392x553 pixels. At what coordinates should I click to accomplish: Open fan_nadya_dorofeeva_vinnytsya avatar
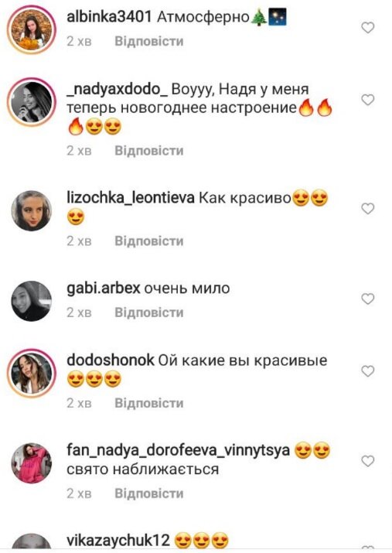(32, 463)
